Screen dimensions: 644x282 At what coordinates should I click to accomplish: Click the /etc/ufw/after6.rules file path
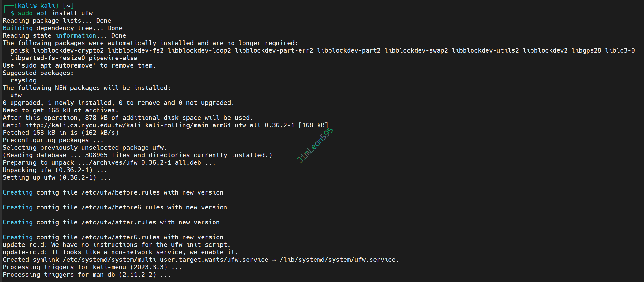121,237
